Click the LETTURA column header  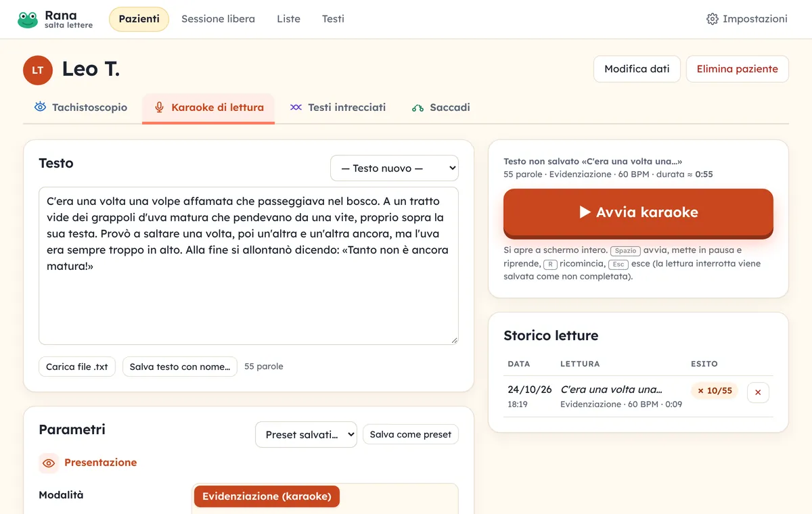click(x=580, y=364)
